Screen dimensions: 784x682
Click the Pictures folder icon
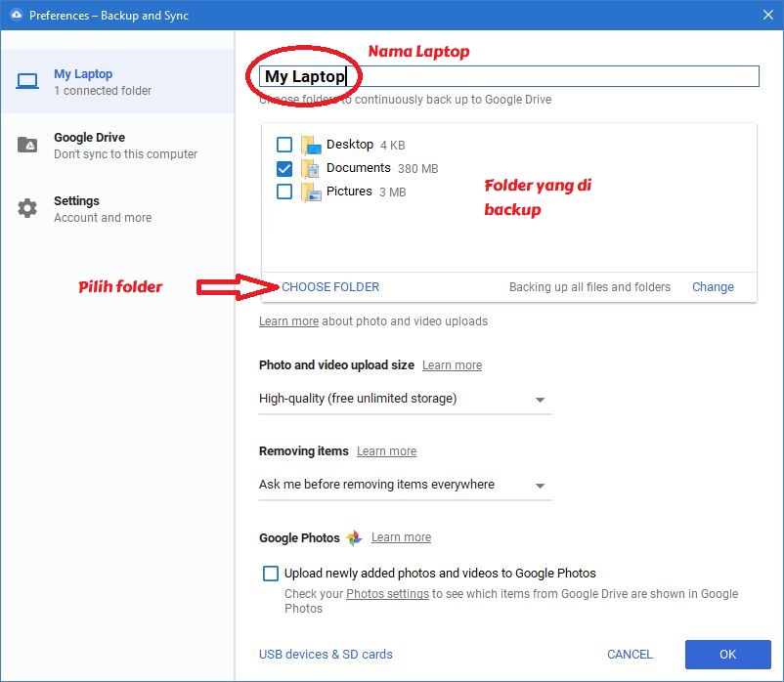[311, 192]
